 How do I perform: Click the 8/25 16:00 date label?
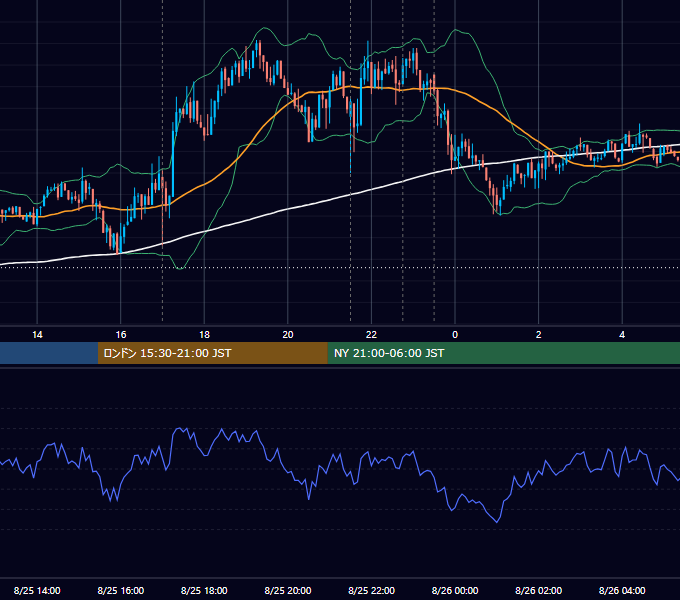(121, 590)
